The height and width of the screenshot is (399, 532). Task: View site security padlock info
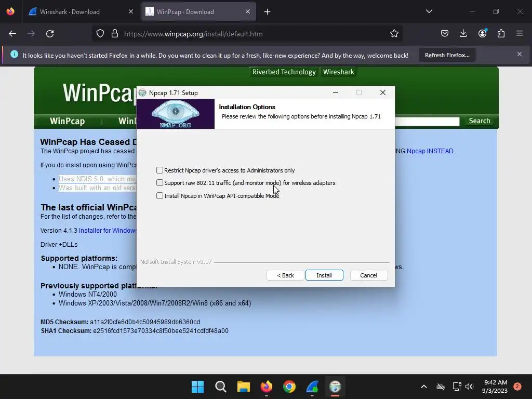[x=115, y=34]
